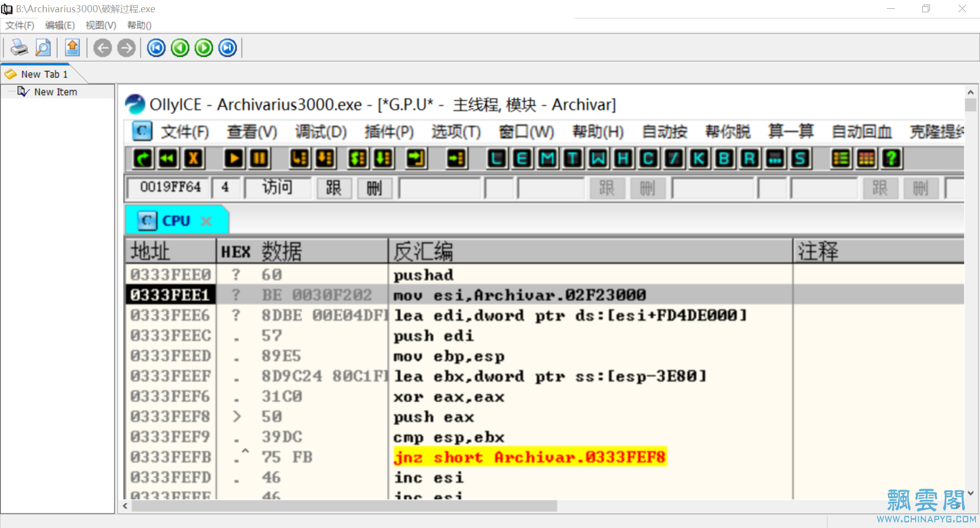
Task: Open Source S icon
Action: tap(801, 159)
